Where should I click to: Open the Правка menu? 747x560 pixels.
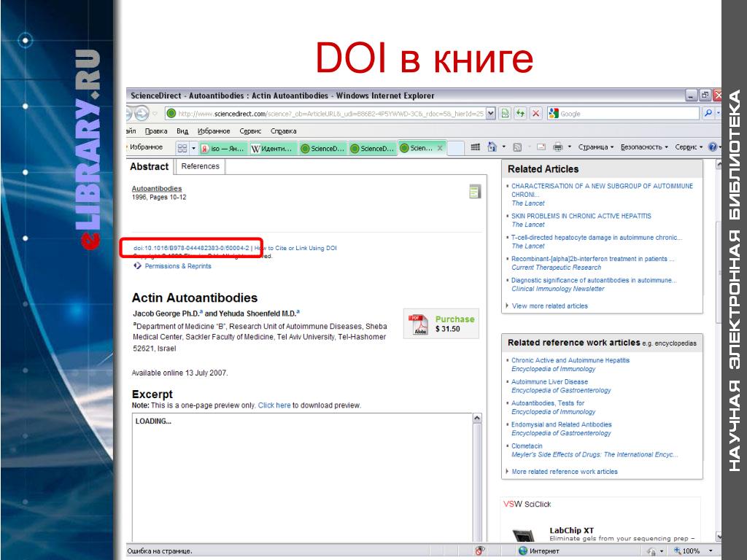coord(156,131)
